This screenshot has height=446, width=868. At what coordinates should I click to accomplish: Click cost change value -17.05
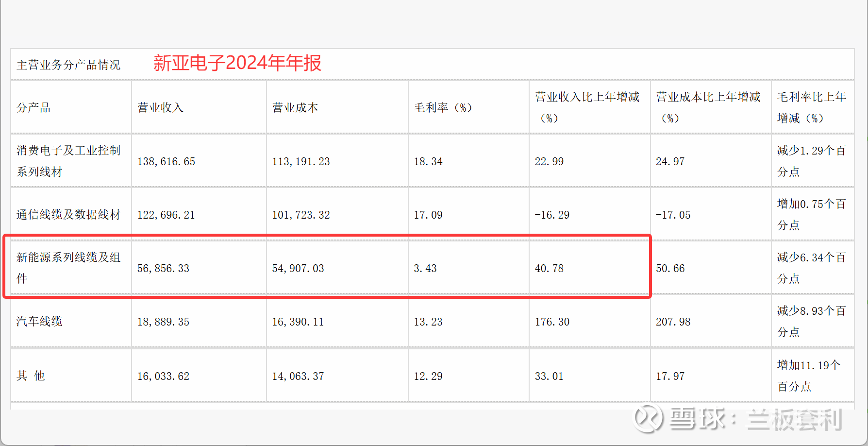coord(673,215)
